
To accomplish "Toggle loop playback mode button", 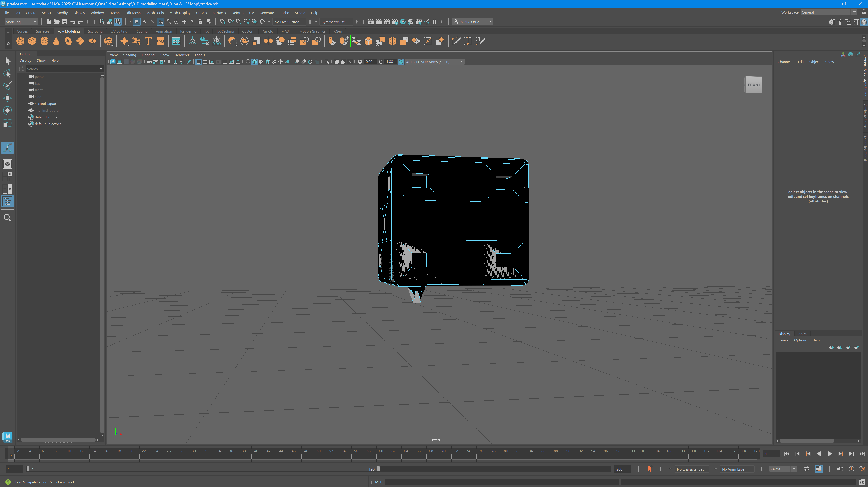I will [x=806, y=469].
